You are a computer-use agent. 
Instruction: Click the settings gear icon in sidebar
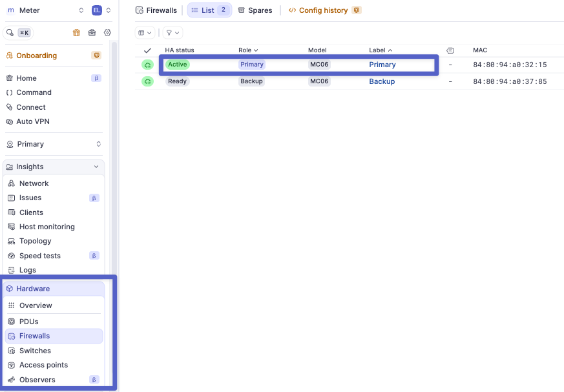click(107, 32)
